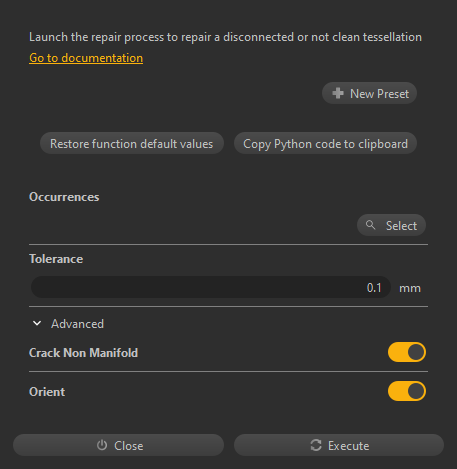The image size is (457, 469).
Task: Create a New Preset
Action: pyautogui.click(x=369, y=93)
